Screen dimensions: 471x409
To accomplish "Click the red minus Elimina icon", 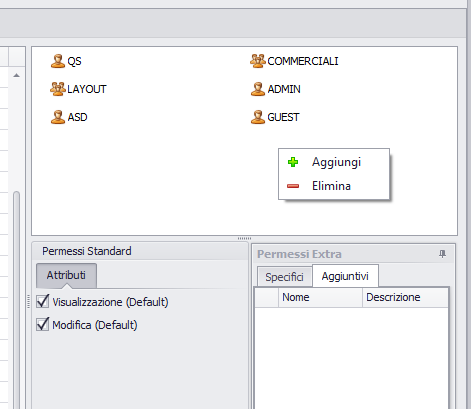I will coord(293,186).
